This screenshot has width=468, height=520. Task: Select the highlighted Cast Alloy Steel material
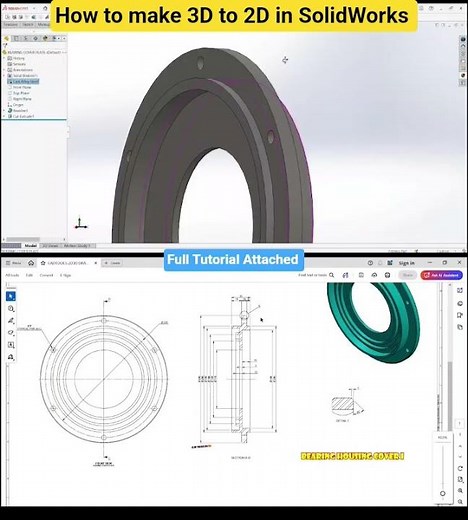coord(23,81)
